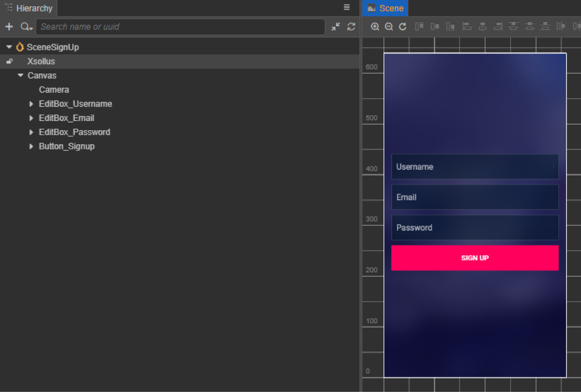Open the Hierarchy panel menu
Image resolution: width=581 pixels, height=392 pixels.
click(347, 7)
